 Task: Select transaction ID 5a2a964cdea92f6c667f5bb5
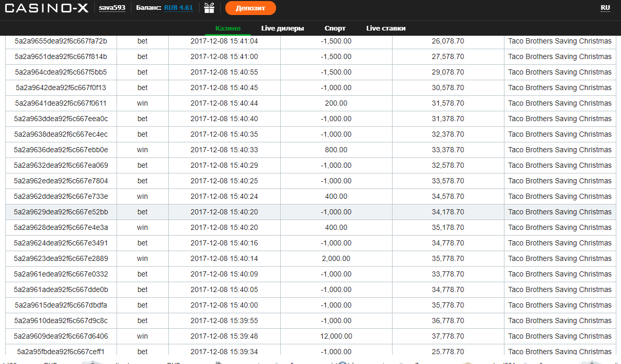[61, 72]
